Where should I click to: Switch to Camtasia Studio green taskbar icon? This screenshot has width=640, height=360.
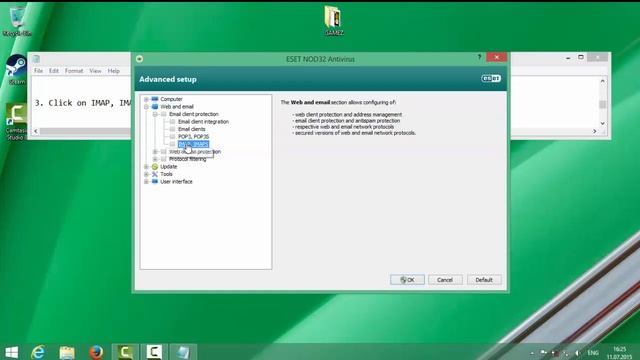pos(125,352)
